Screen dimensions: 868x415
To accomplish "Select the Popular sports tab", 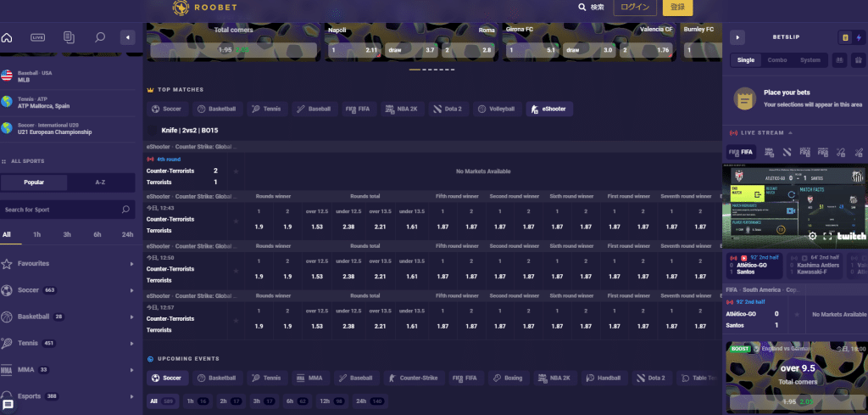I will point(34,182).
